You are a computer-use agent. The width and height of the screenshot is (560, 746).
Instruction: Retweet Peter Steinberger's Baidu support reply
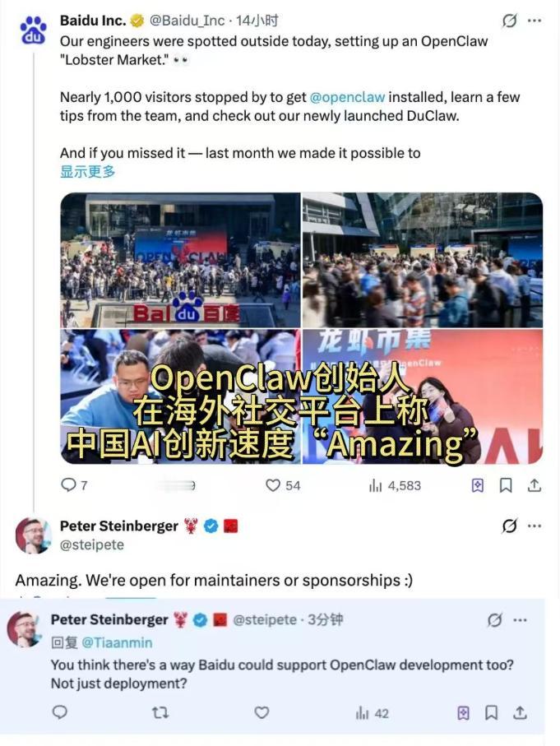160,712
